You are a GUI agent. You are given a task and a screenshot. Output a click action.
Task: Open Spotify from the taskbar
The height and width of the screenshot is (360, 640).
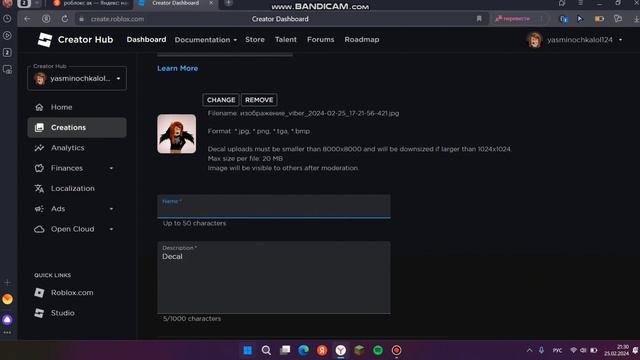378,350
